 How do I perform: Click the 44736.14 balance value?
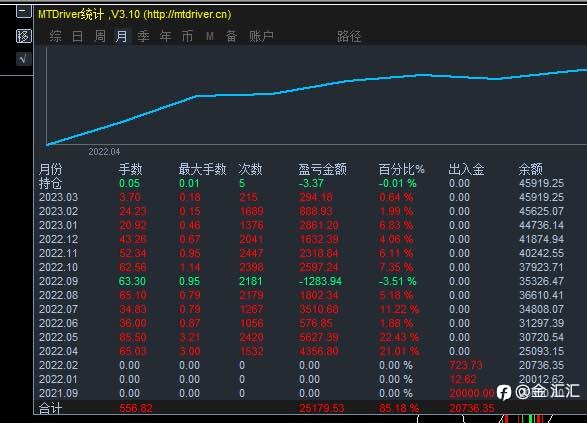click(541, 225)
